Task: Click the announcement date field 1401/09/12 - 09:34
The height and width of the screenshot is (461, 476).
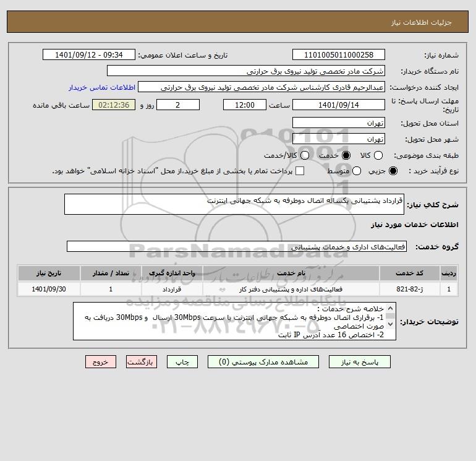Action: click(88, 54)
